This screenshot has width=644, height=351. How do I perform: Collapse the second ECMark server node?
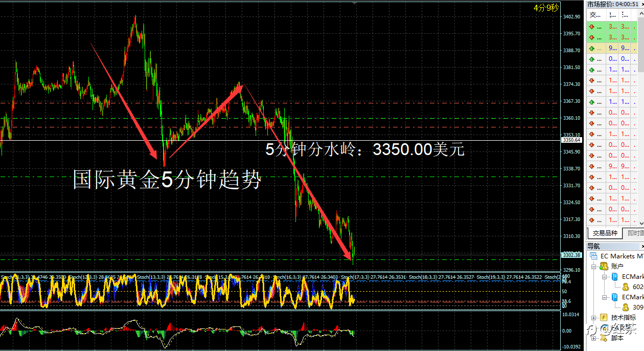(604, 297)
